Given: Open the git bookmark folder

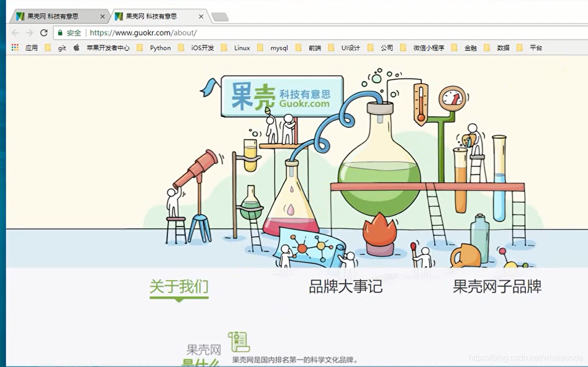Looking at the screenshot, I should coord(56,48).
